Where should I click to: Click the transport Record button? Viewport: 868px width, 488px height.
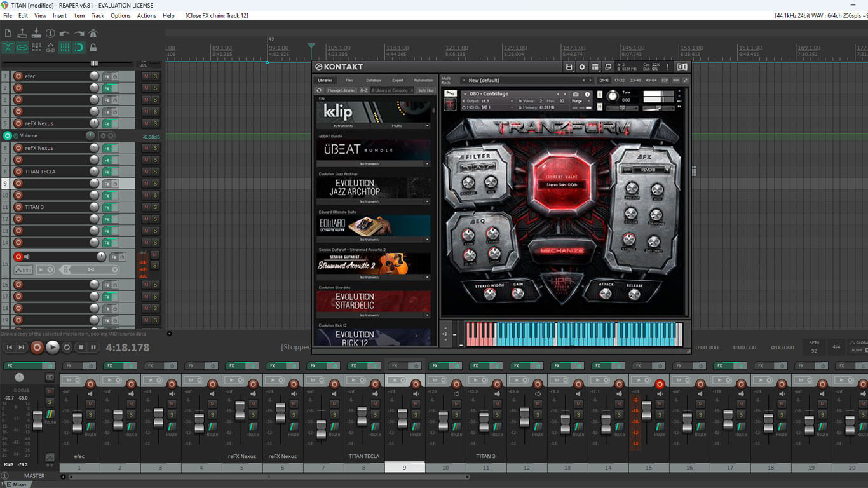(x=37, y=348)
